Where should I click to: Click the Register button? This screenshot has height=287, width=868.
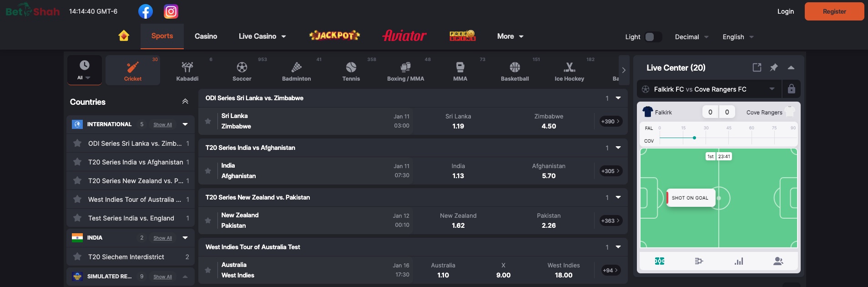point(834,11)
